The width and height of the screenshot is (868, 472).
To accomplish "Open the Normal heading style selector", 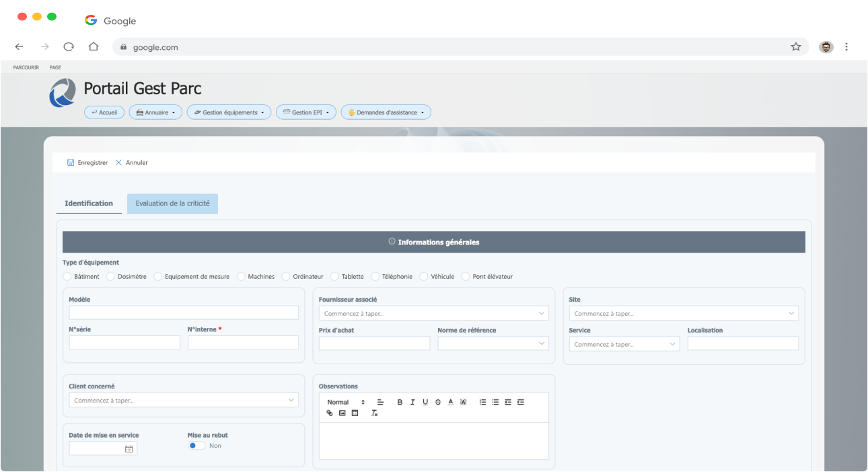I will tap(346, 402).
